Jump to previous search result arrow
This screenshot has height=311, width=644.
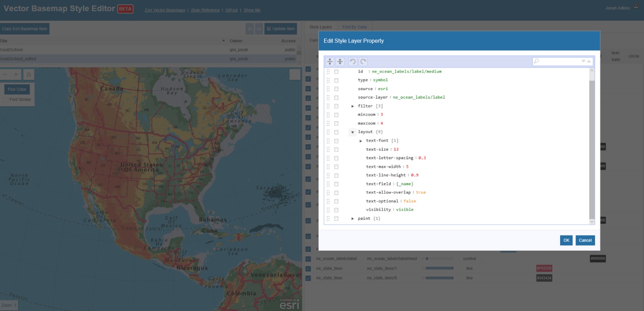[589, 62]
